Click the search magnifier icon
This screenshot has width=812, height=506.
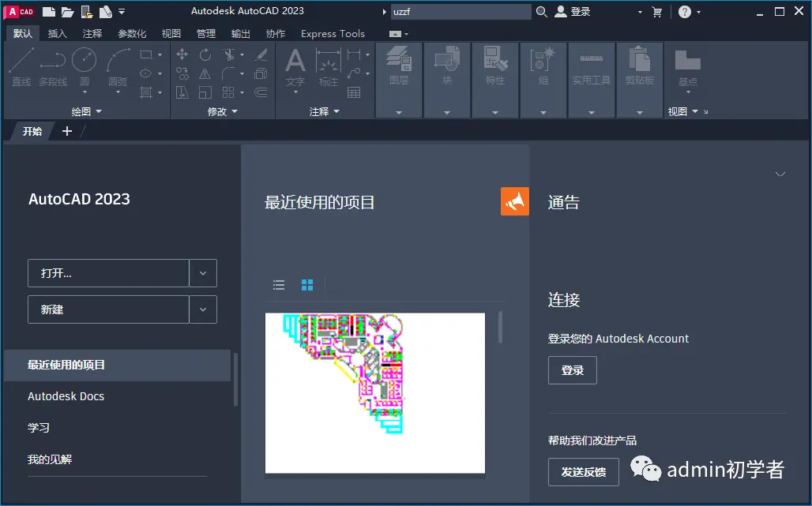(x=541, y=11)
